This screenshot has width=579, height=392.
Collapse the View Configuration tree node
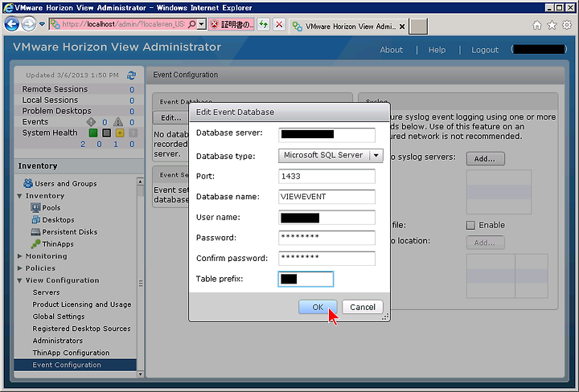(19, 280)
